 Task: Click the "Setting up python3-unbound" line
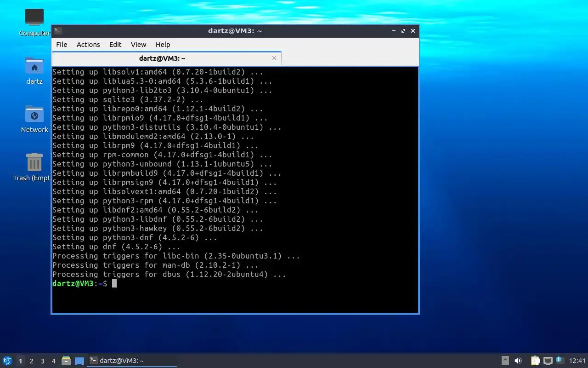162,164
